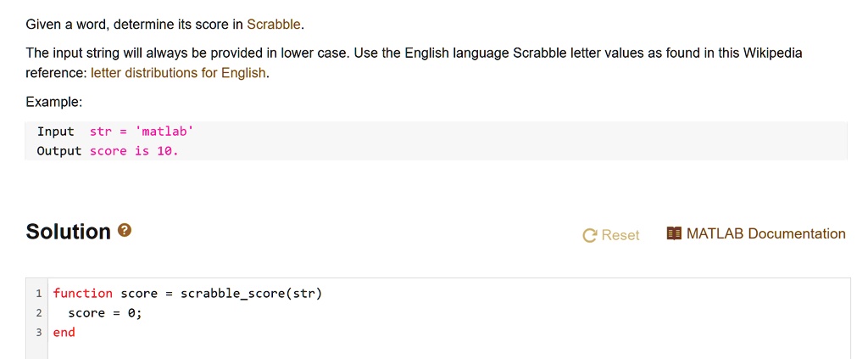Select line number 3 in the gutter

coord(39,333)
